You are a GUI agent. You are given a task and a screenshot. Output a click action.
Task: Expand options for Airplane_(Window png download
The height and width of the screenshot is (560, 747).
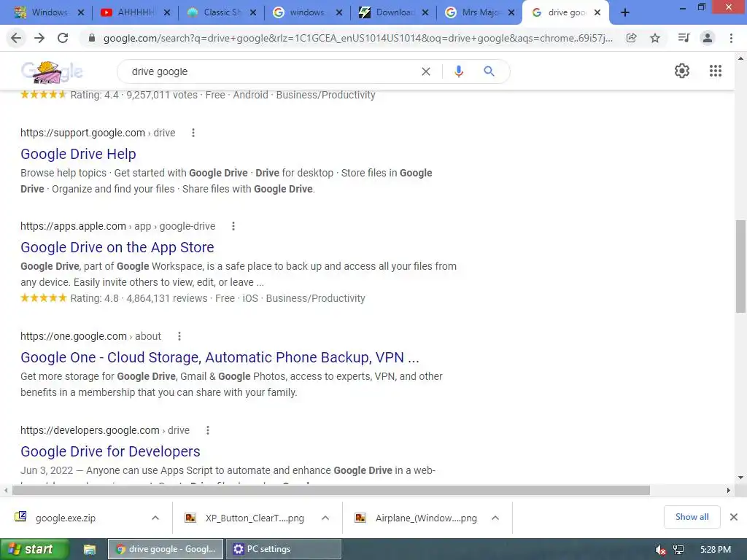click(x=495, y=518)
